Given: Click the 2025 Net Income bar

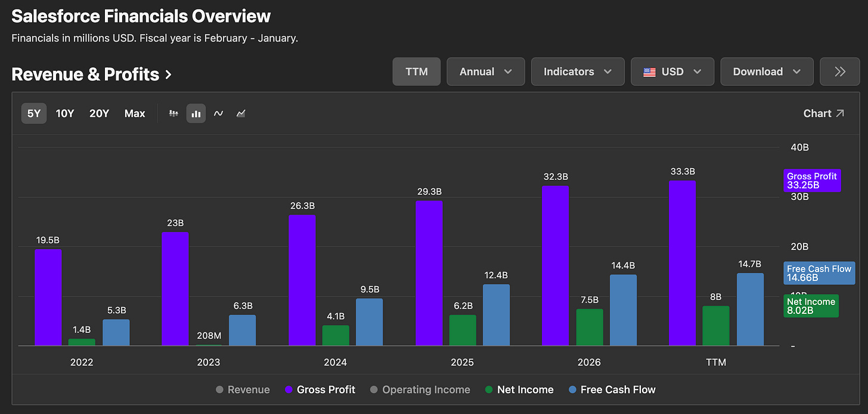Looking at the screenshot, I should 463,330.
